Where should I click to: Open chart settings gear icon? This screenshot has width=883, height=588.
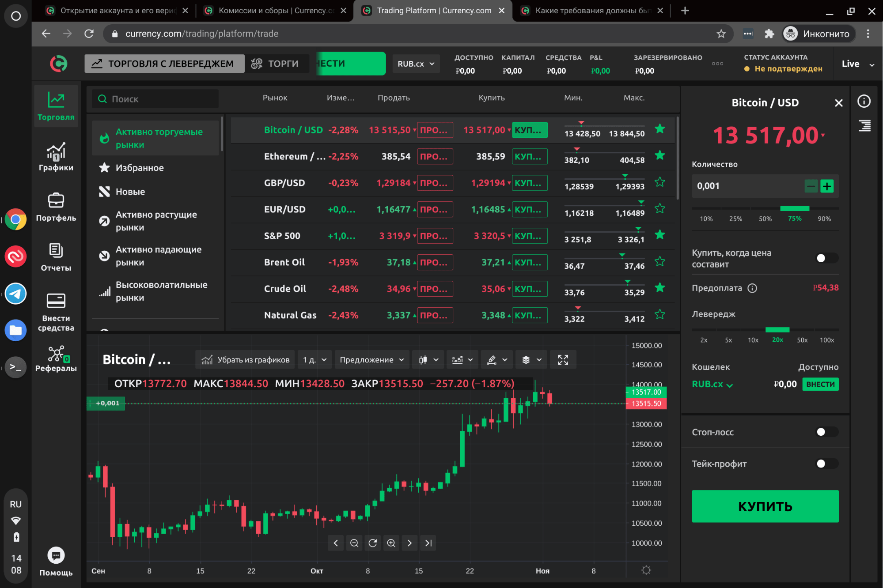pyautogui.click(x=646, y=570)
